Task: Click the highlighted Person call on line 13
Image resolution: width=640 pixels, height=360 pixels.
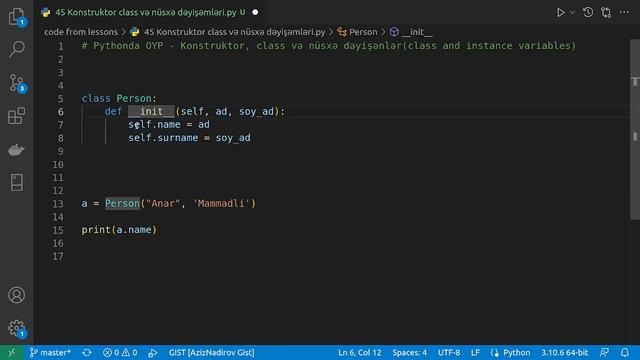Action: [122, 203]
